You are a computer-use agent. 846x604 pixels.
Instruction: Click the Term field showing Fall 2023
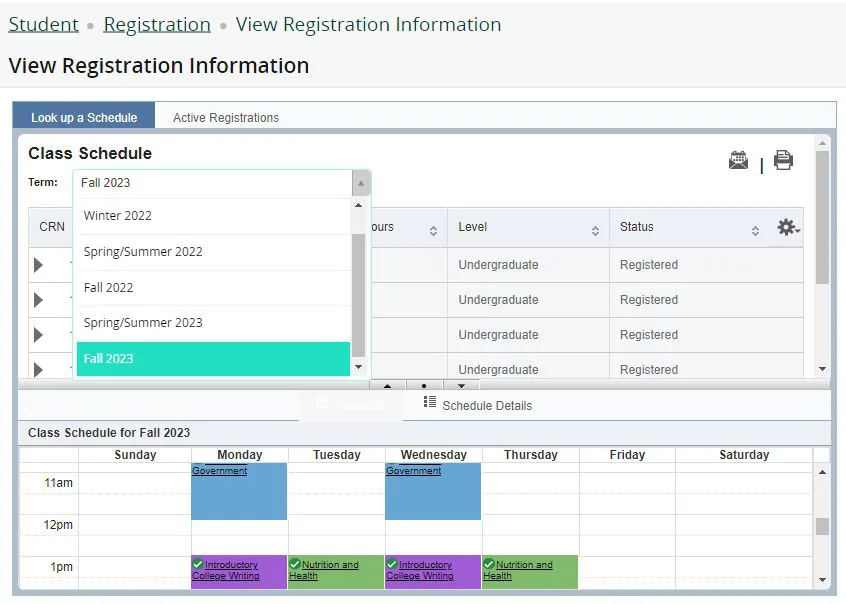click(x=213, y=183)
